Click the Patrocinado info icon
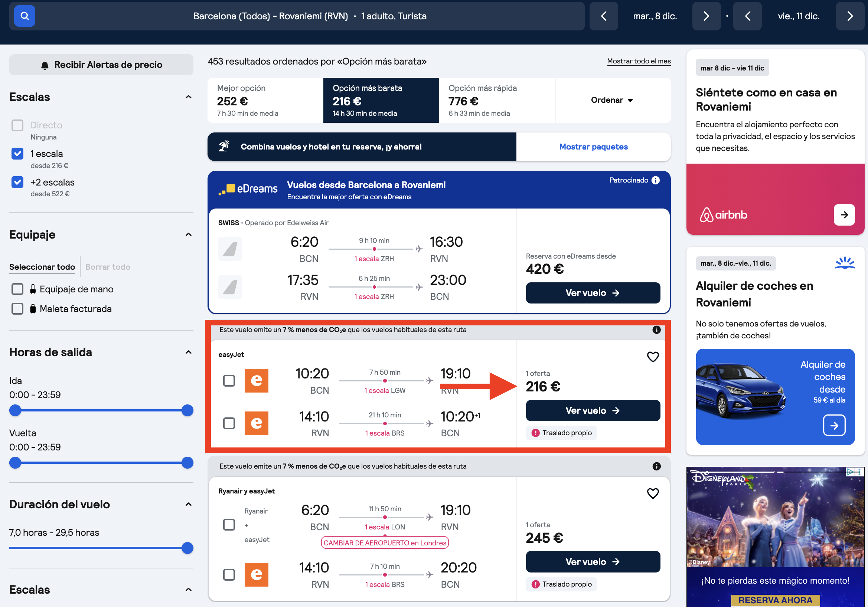This screenshot has height=607, width=868. (656, 180)
